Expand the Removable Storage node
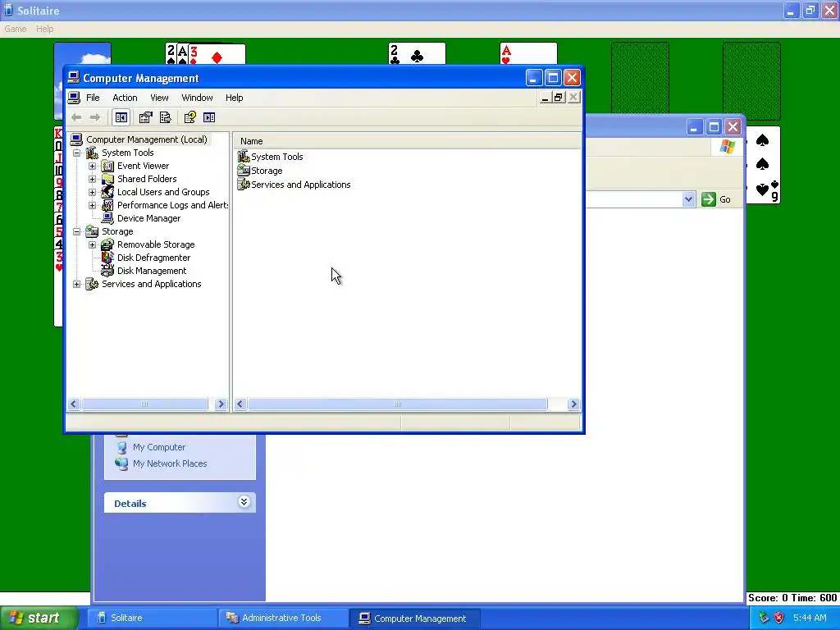The image size is (840, 630). (92, 244)
